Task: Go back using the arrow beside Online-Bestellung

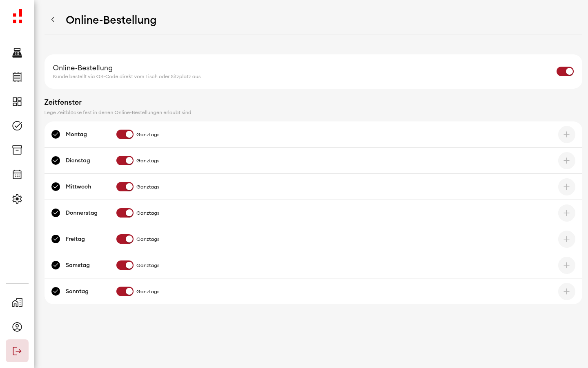Action: coord(53,20)
